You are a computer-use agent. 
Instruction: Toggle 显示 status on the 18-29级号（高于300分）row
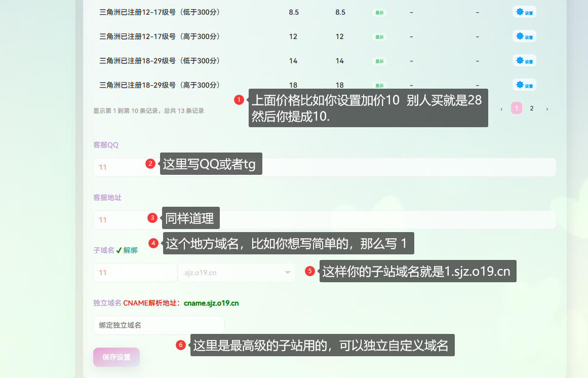coord(378,85)
